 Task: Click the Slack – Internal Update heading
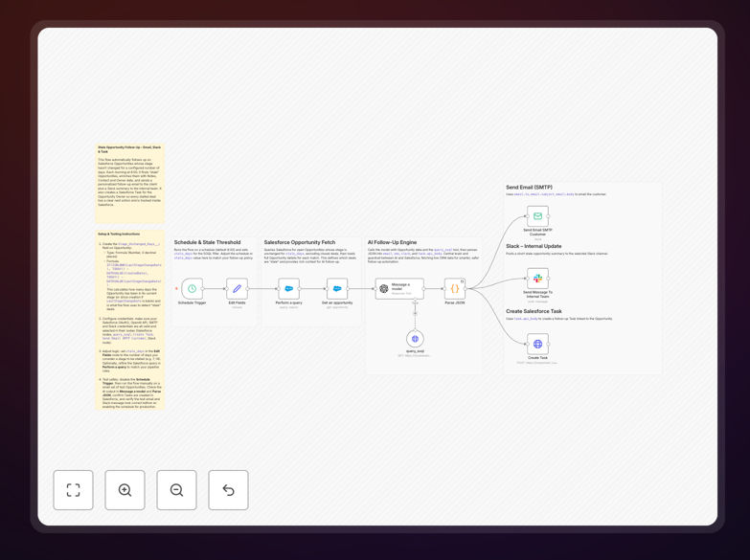[x=534, y=246]
